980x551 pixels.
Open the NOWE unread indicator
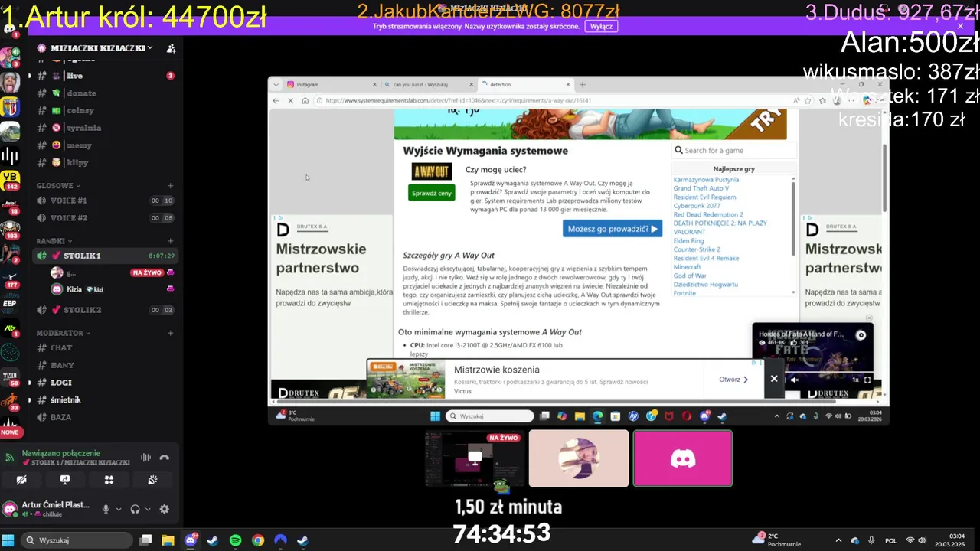10,432
